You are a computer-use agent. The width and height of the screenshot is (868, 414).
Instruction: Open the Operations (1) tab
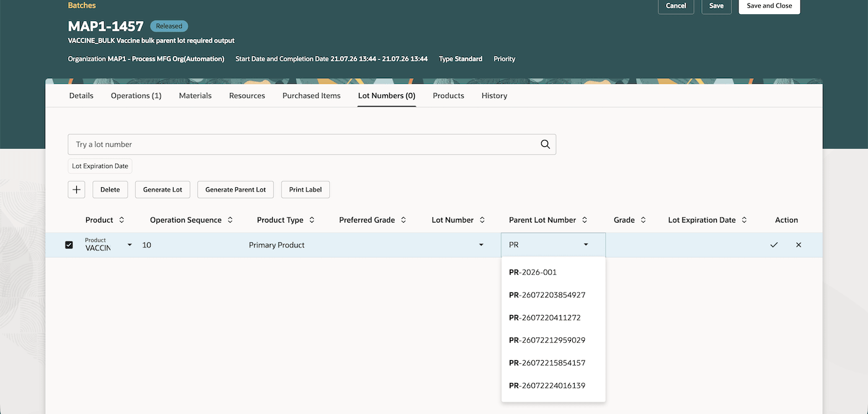(x=136, y=95)
